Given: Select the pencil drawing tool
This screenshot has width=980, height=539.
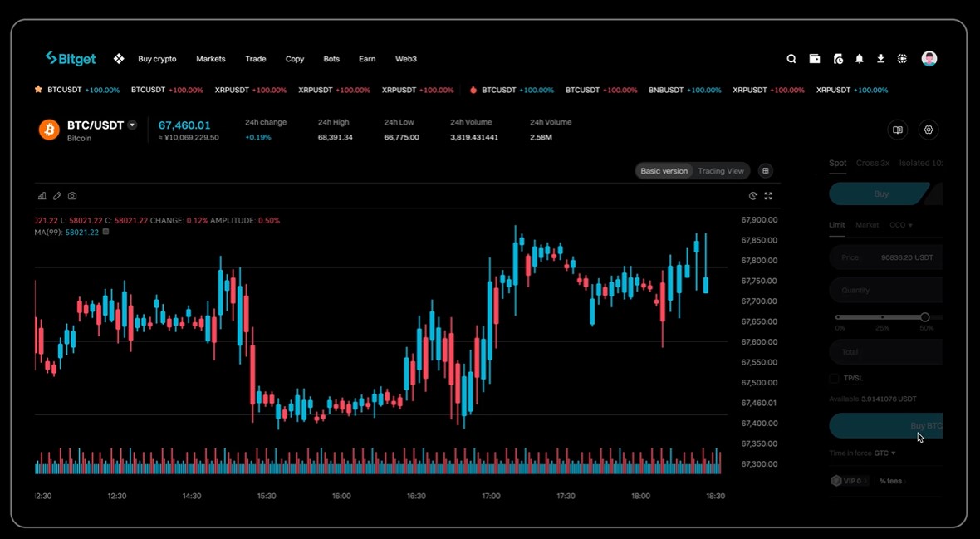Looking at the screenshot, I should click(56, 196).
